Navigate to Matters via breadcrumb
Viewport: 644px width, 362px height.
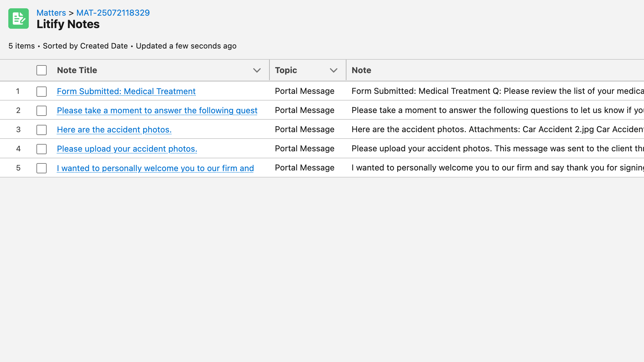(51, 12)
